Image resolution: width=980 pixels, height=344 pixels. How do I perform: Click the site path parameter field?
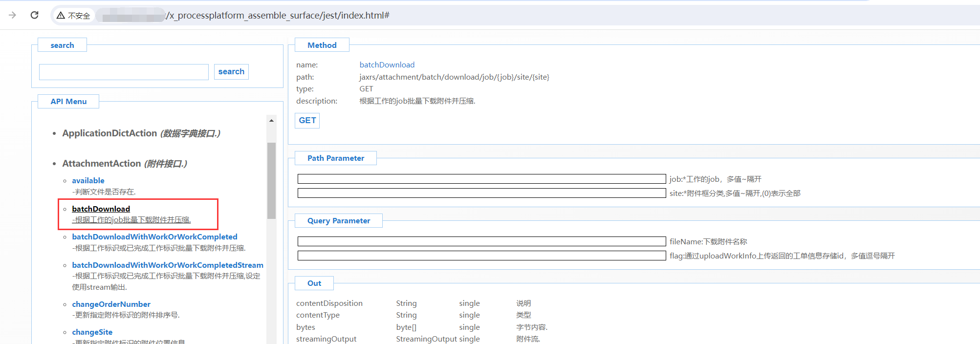481,193
